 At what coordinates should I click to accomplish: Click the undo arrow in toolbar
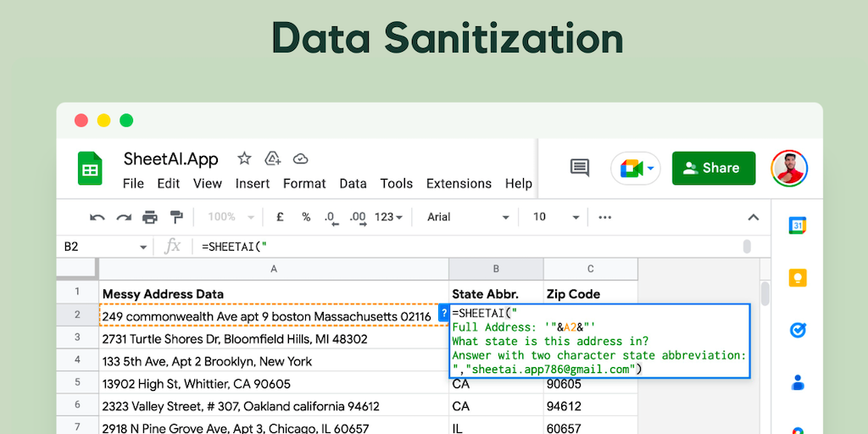coord(97,217)
